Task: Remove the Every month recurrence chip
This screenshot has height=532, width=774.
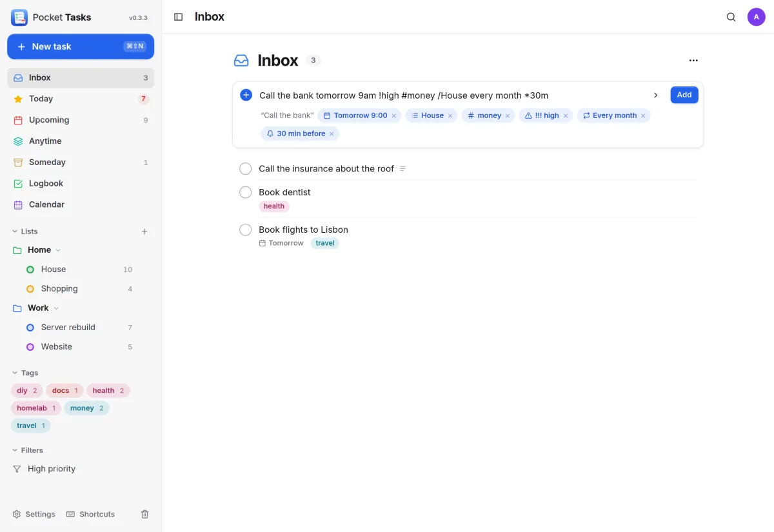Action: click(643, 116)
